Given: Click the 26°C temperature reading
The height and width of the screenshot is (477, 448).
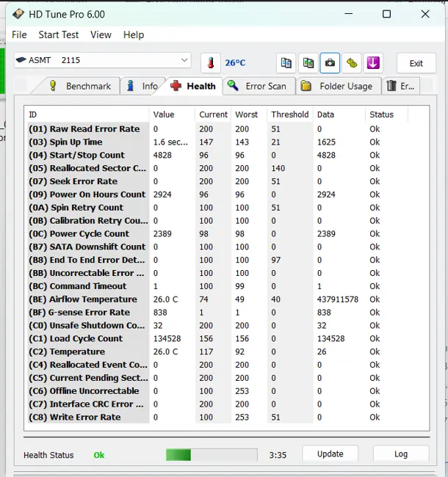Looking at the screenshot, I should [x=235, y=62].
